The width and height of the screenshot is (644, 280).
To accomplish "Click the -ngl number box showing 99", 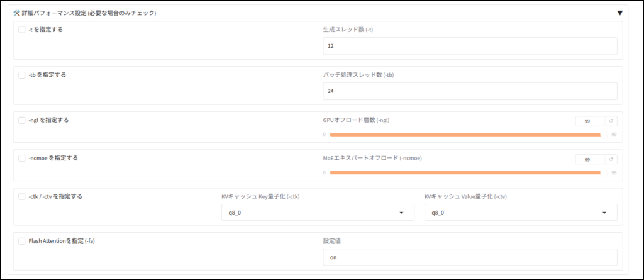I will (590, 121).
